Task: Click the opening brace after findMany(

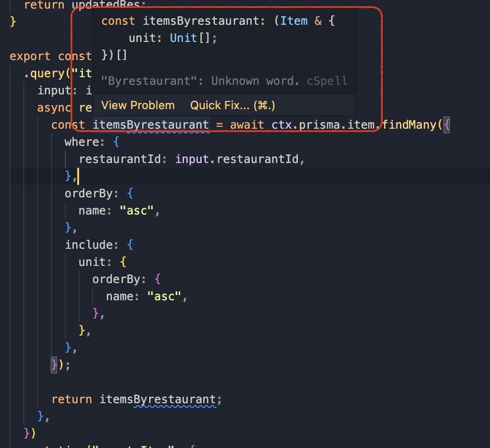Action: (446, 125)
